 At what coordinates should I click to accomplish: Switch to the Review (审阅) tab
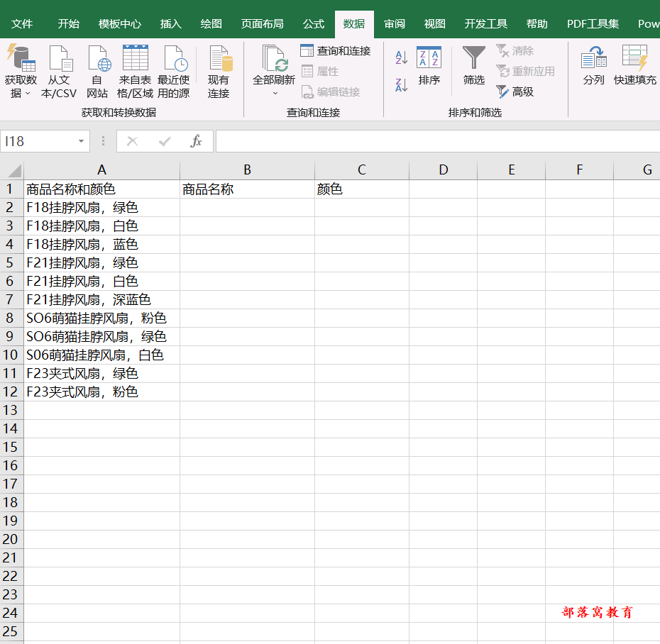pos(395,24)
